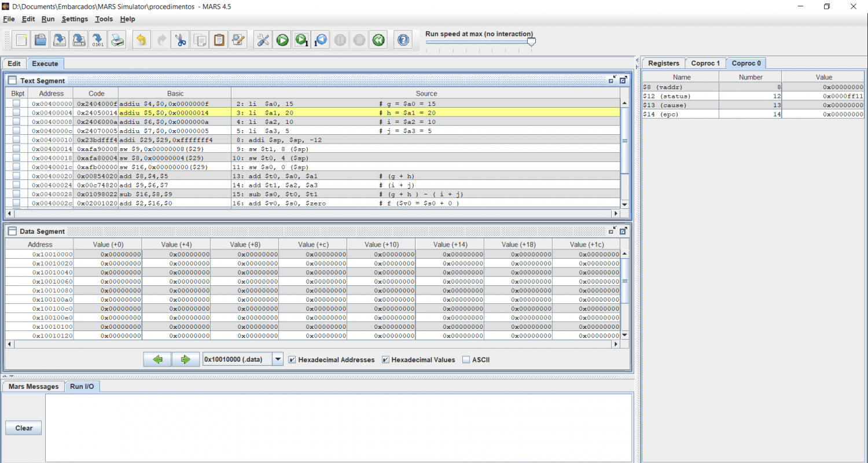Maximize the Text Segment panel
Viewport: 868px width, 463px height.
tap(623, 80)
